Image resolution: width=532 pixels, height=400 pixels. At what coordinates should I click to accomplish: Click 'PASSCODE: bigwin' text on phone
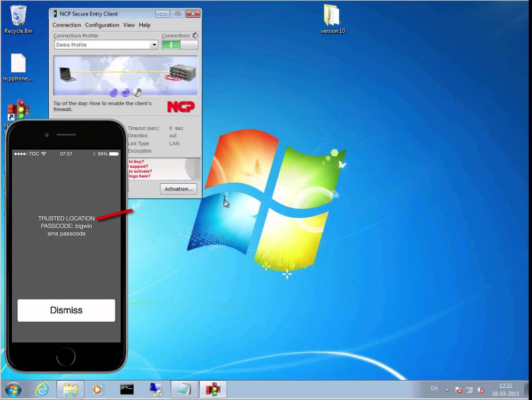tap(66, 226)
